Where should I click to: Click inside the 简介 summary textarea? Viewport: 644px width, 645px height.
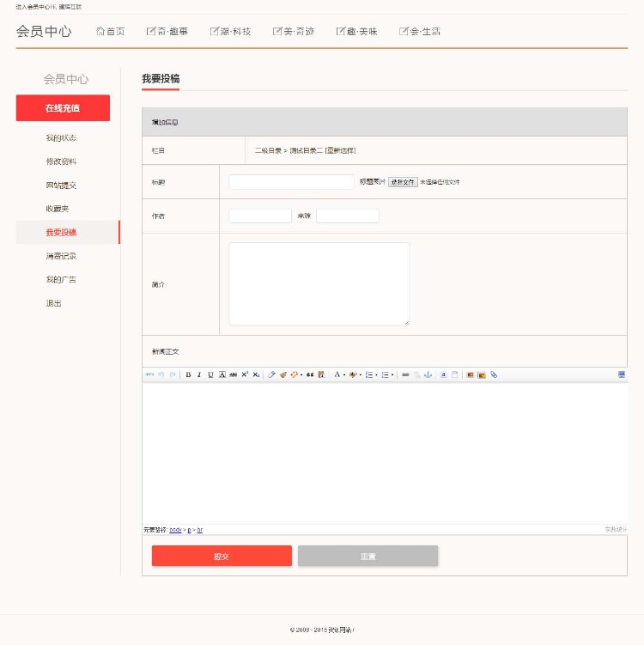(x=319, y=283)
